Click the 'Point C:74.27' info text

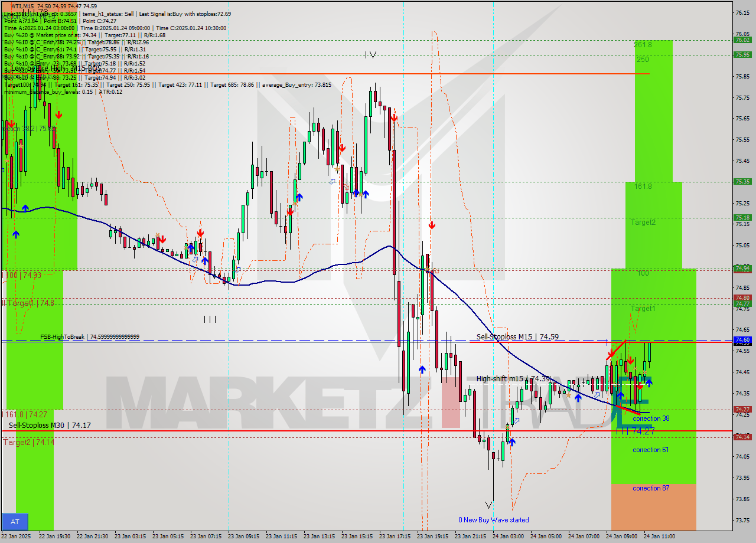click(x=100, y=21)
